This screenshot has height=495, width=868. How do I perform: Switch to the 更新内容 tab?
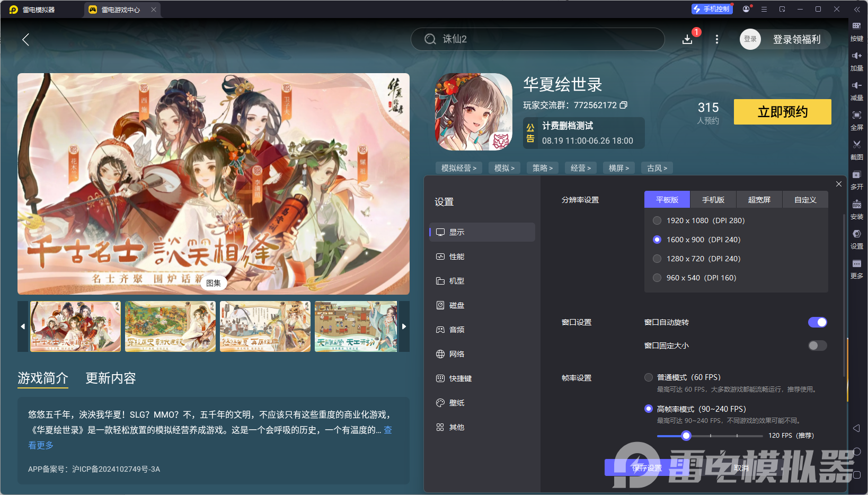point(110,378)
